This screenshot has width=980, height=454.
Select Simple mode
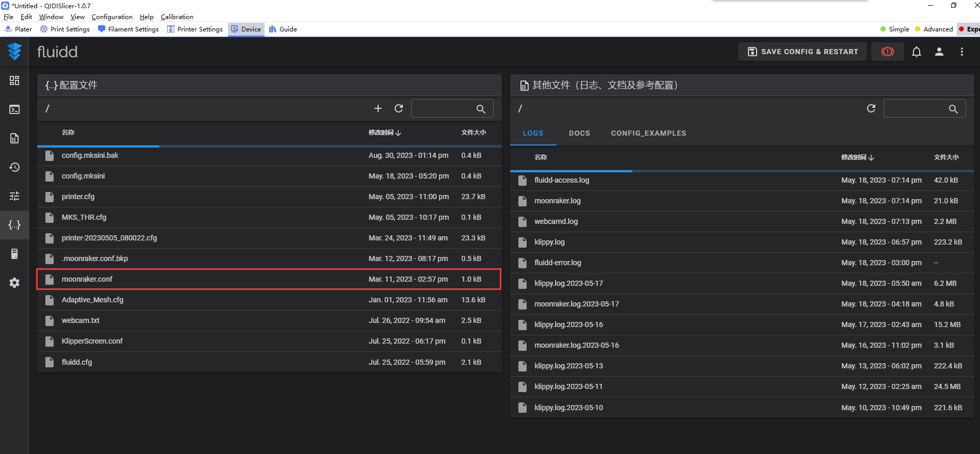pos(895,29)
